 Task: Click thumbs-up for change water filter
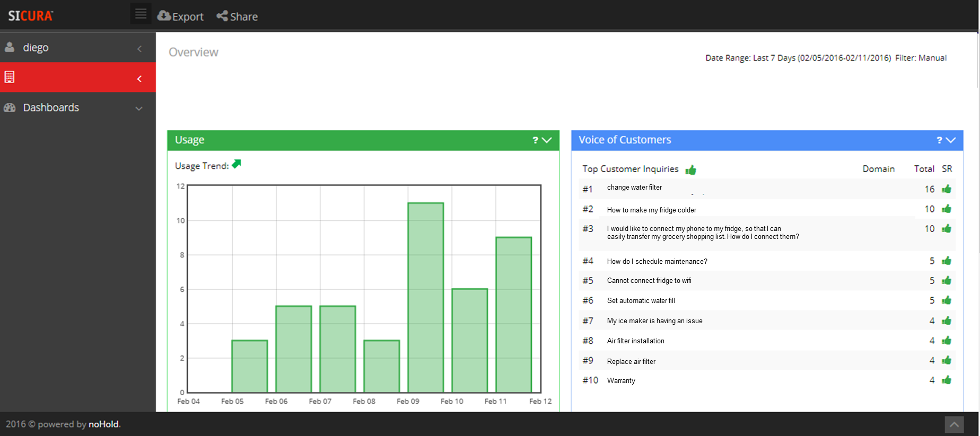click(x=947, y=189)
